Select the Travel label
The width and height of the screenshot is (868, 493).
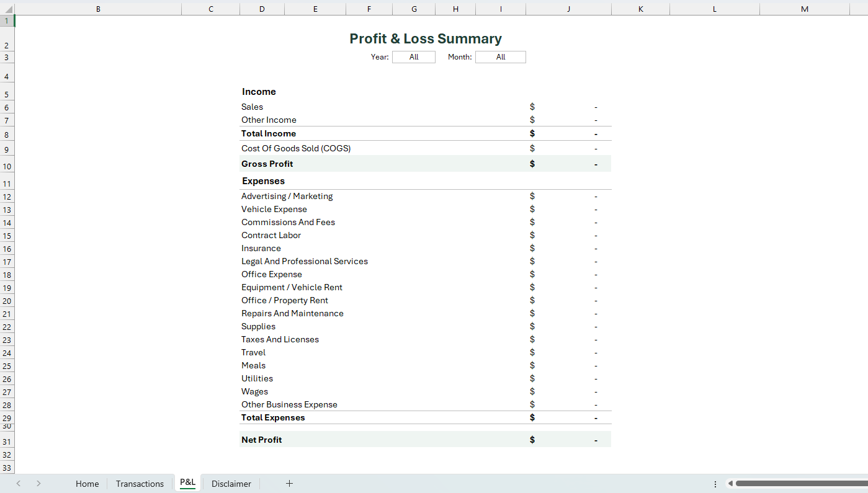click(x=253, y=352)
